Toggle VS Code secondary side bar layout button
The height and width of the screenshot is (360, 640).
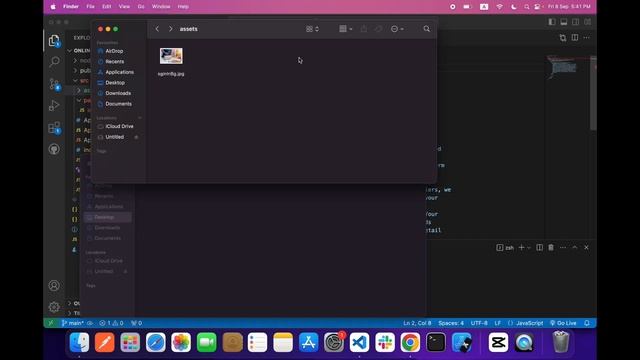click(x=576, y=22)
